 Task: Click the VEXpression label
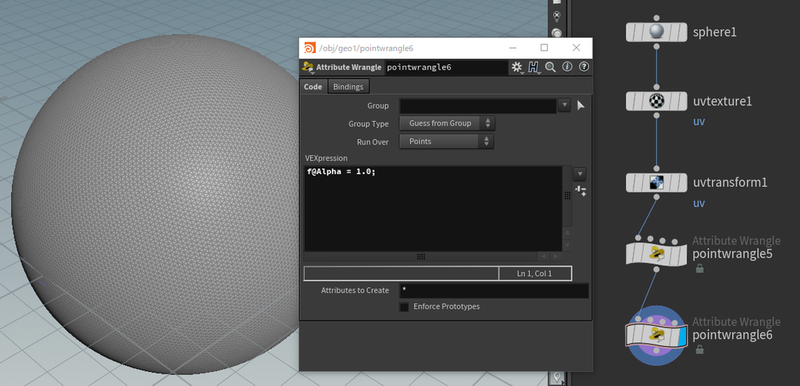(x=326, y=158)
